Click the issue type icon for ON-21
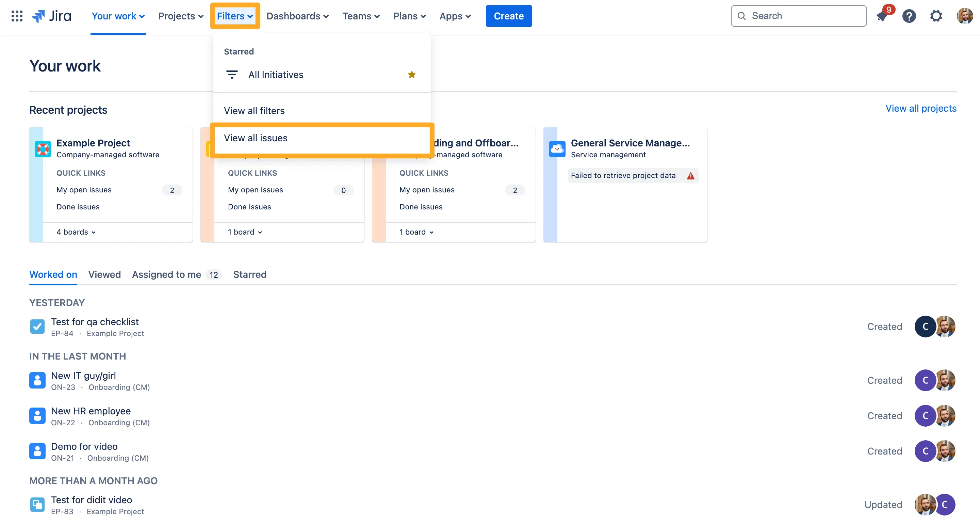The height and width of the screenshot is (523, 980). click(x=37, y=451)
